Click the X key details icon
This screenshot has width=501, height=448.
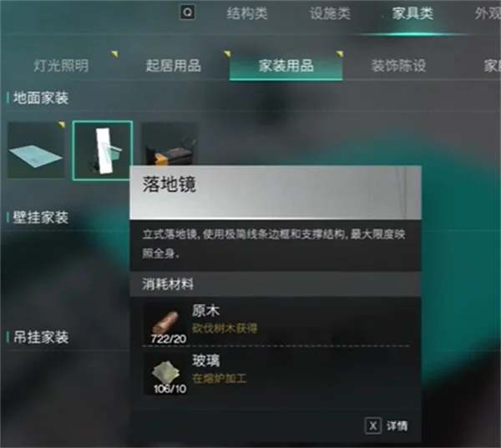(373, 425)
